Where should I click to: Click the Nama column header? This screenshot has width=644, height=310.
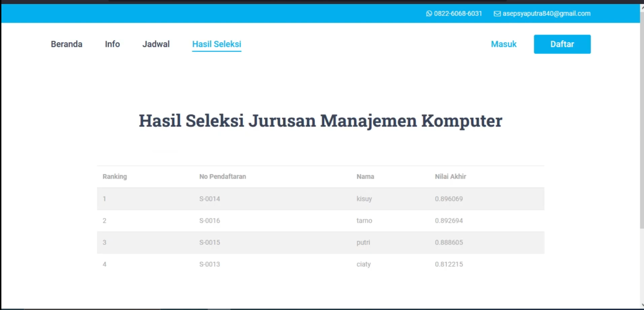365,176
